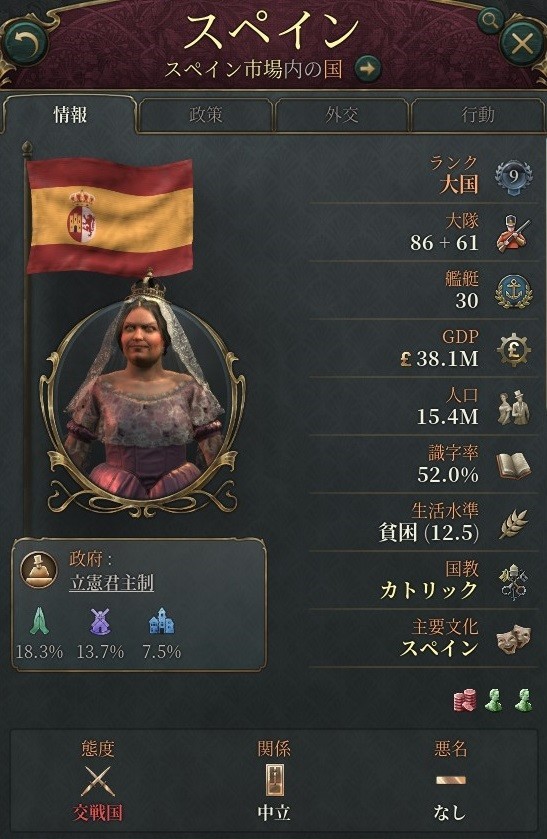
Task: Switch to the 外交 tab
Action: (341, 115)
